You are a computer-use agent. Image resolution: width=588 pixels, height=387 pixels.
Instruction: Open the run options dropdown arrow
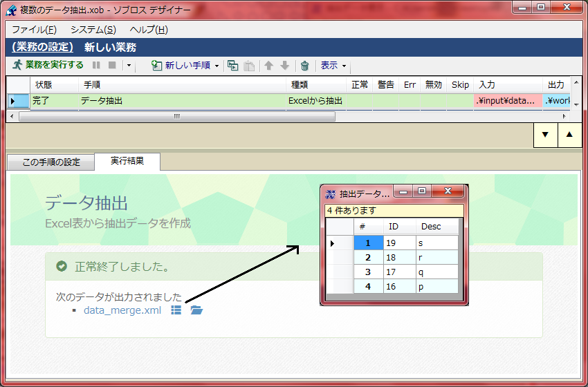pos(129,66)
